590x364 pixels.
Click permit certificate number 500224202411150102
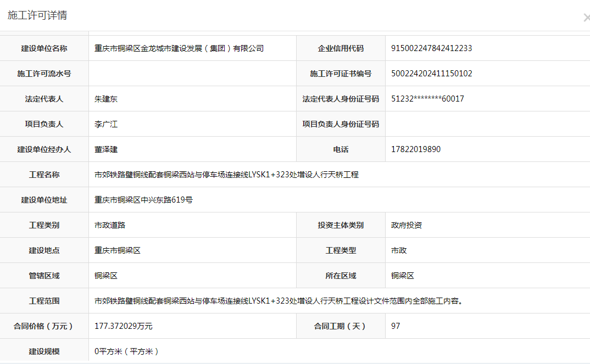[431, 74]
